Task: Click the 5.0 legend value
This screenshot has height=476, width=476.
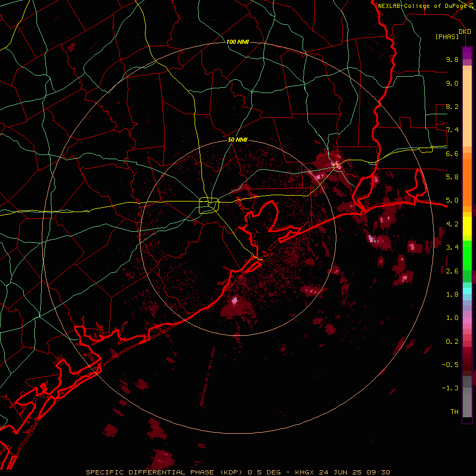Action: pos(452,200)
